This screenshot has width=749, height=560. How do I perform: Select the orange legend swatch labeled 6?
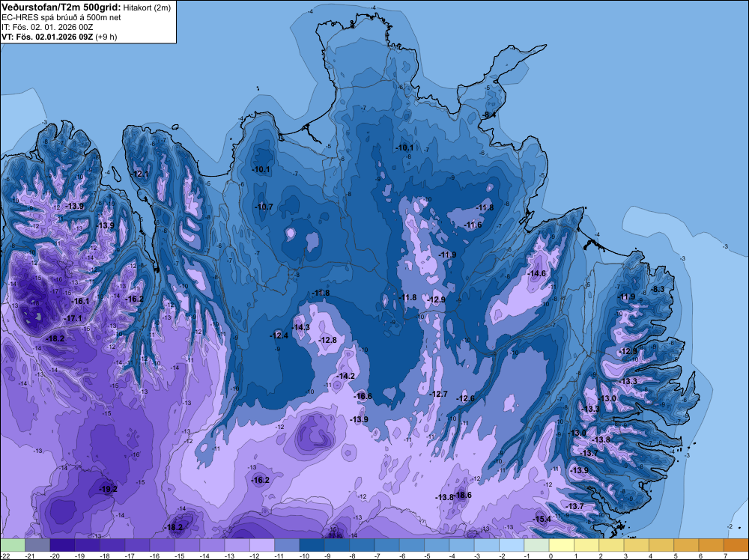[x=712, y=545]
